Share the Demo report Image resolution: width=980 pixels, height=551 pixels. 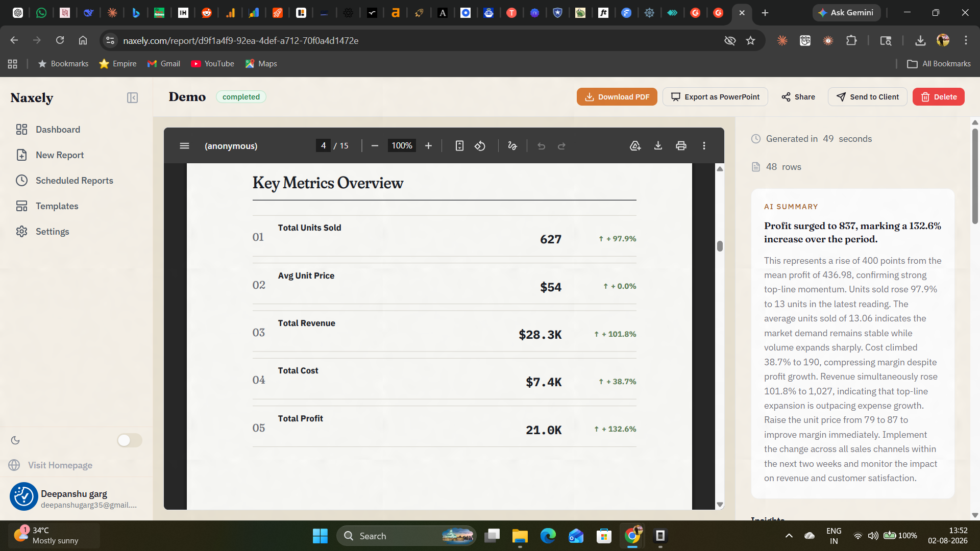click(x=798, y=97)
